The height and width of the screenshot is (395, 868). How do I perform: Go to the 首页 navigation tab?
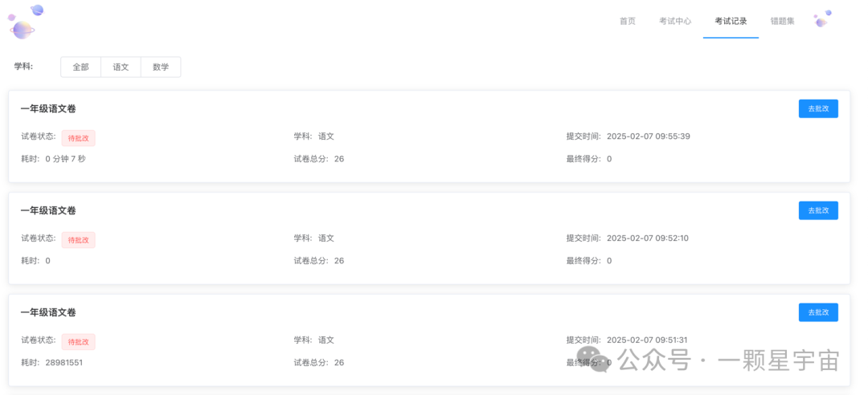pos(627,22)
